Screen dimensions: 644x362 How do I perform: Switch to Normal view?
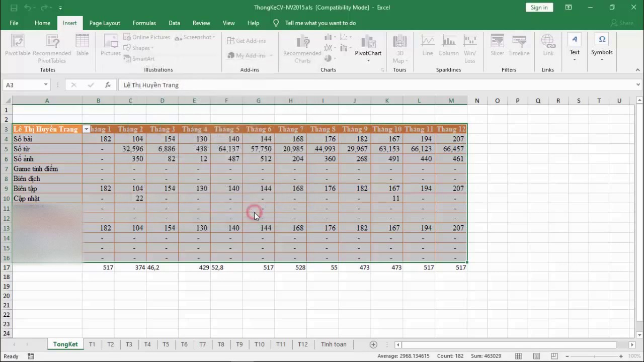[519, 356]
